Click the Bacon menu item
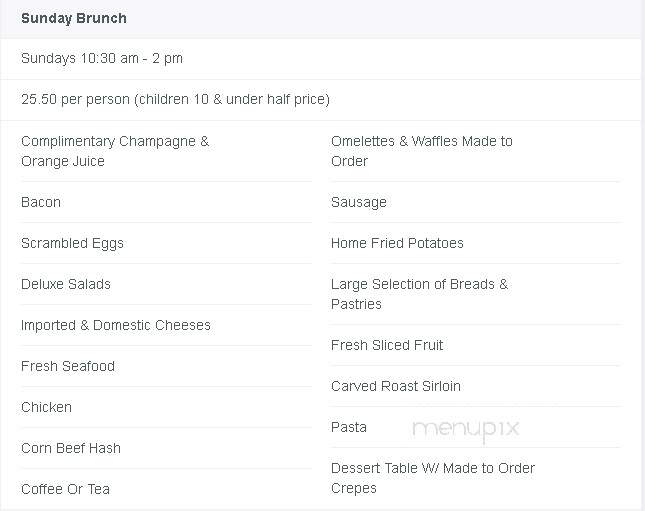This screenshot has height=511, width=645. [x=41, y=202]
